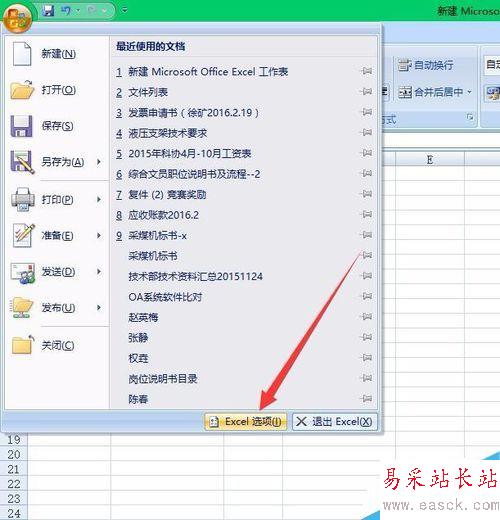The height and width of the screenshot is (520, 500).
Task: Toggle pin for 陈春
Action: pos(367,398)
